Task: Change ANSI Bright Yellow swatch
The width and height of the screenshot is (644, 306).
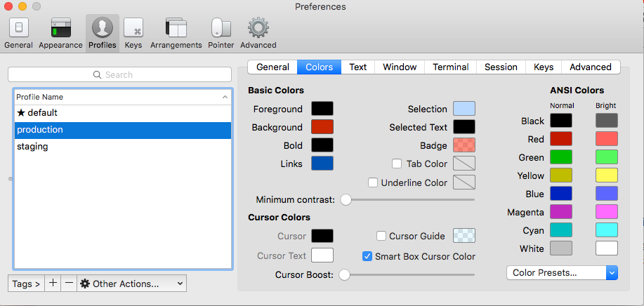Action: pos(607,175)
